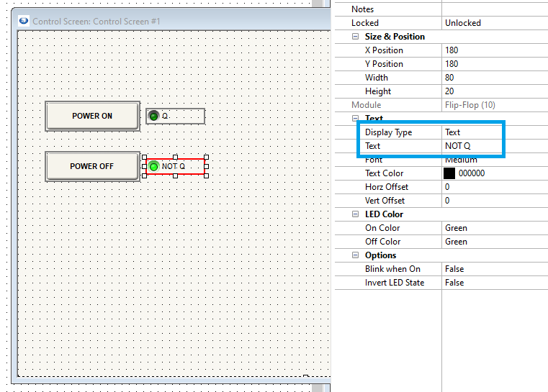Select the Width property label

point(377,78)
